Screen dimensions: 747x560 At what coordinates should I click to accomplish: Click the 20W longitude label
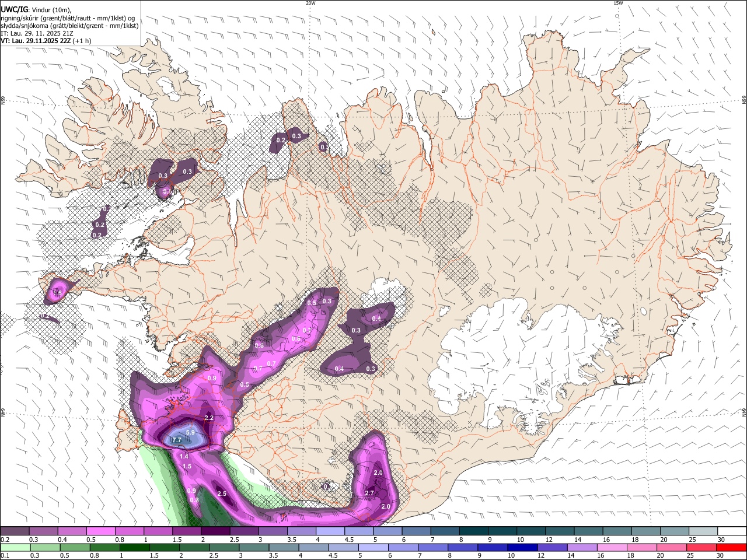coord(310,3)
